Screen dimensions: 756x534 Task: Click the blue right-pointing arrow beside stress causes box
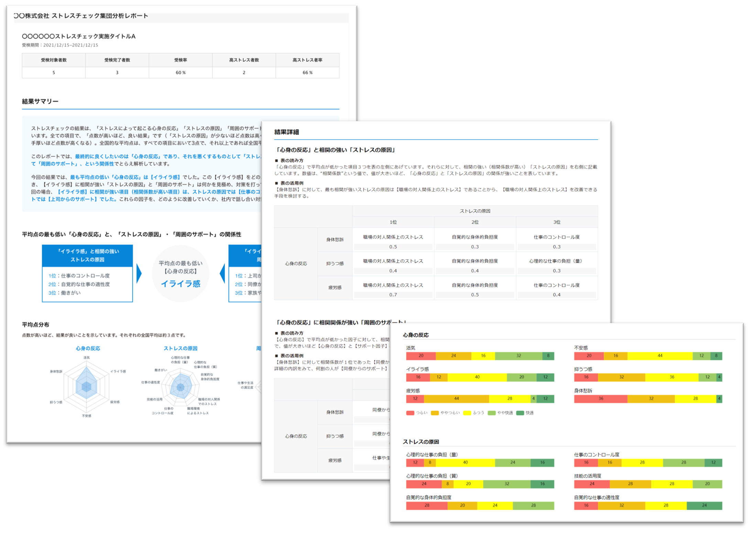tap(139, 274)
